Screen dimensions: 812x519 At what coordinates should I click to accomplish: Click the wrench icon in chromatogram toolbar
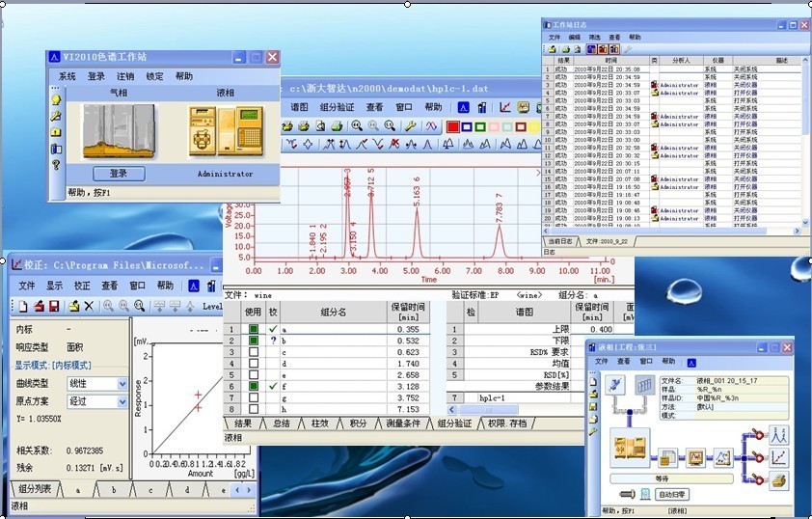tap(410, 126)
